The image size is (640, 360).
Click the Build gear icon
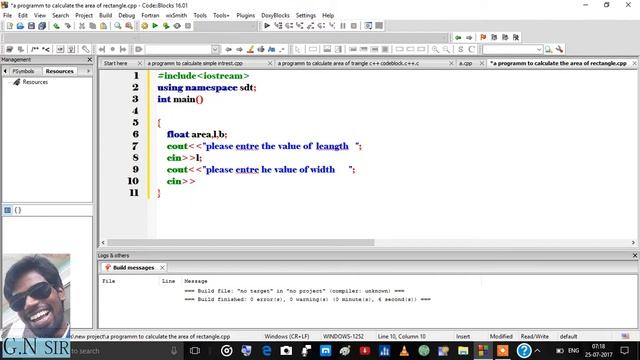tap(144, 26)
